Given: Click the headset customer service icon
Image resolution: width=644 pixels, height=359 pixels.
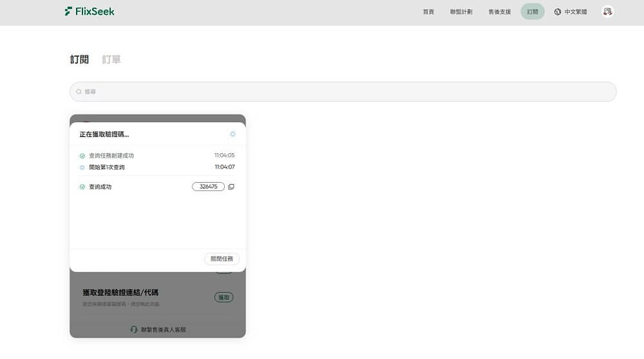Looking at the screenshot, I should (134, 329).
